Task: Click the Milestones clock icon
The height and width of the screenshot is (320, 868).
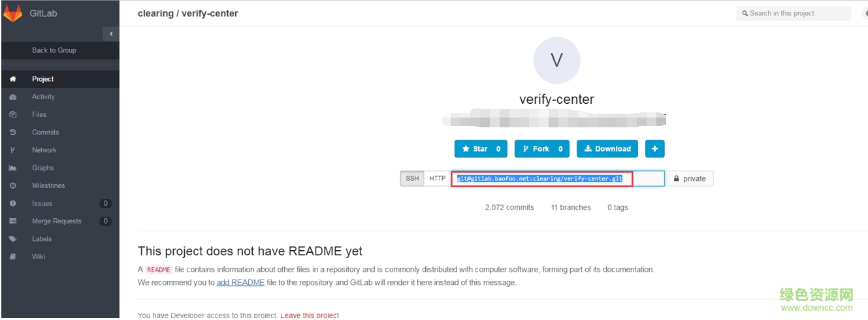Action: (12, 185)
